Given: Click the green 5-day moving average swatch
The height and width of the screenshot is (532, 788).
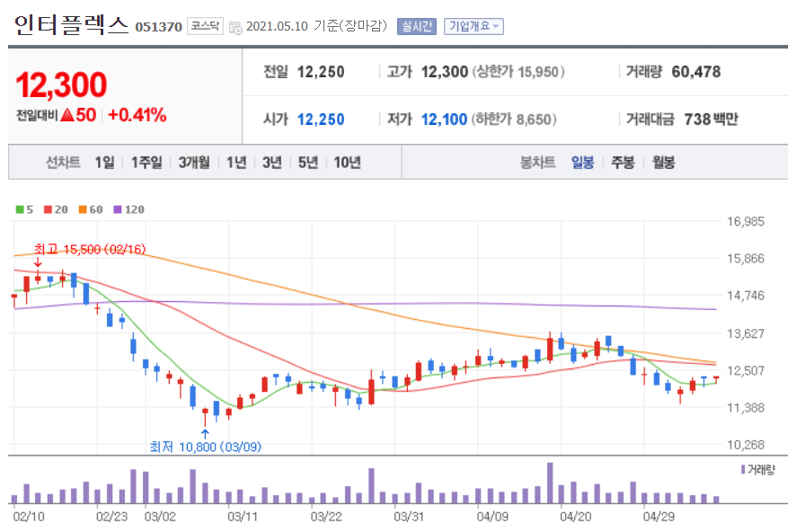Looking at the screenshot, I should 20,209.
